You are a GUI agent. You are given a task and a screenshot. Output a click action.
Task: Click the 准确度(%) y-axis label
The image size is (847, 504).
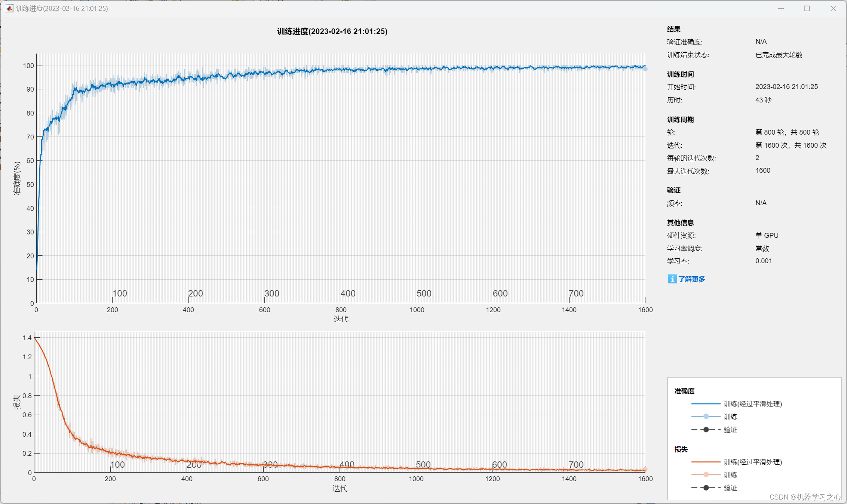click(x=17, y=178)
